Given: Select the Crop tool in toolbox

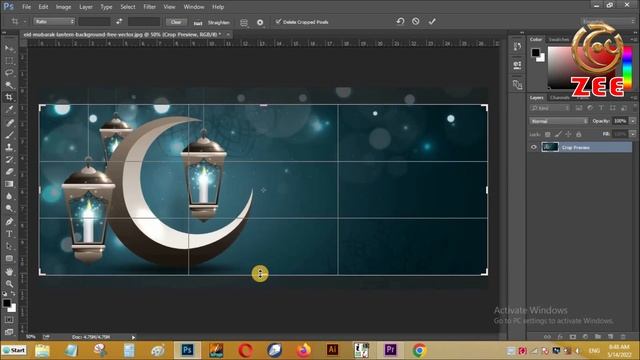Looking at the screenshot, I should pos(9,97).
